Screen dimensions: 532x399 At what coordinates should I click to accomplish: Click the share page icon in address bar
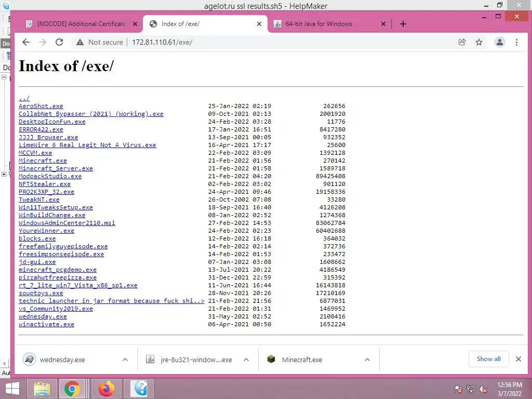pos(462,42)
